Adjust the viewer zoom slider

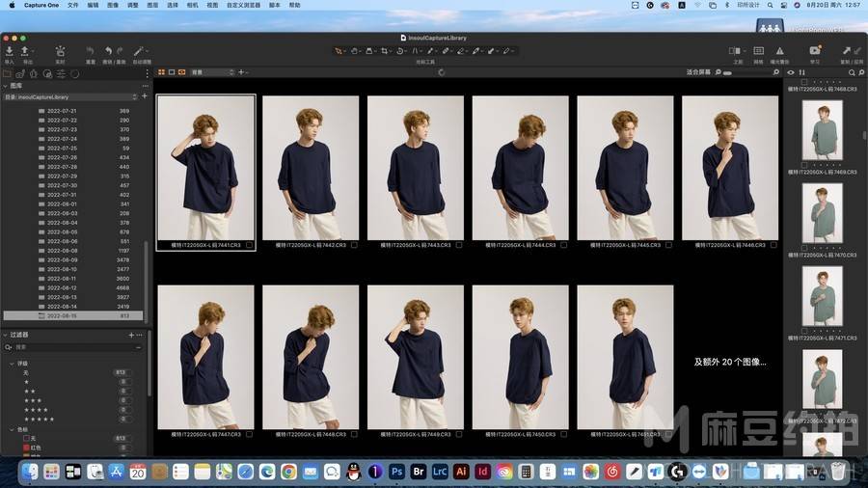[747, 72]
